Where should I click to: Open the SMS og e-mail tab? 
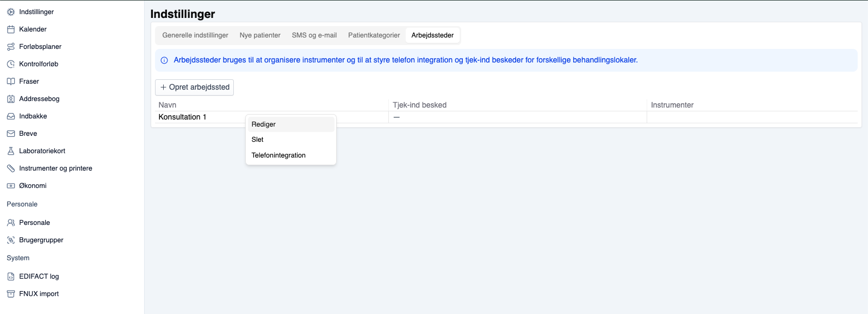[x=314, y=35]
